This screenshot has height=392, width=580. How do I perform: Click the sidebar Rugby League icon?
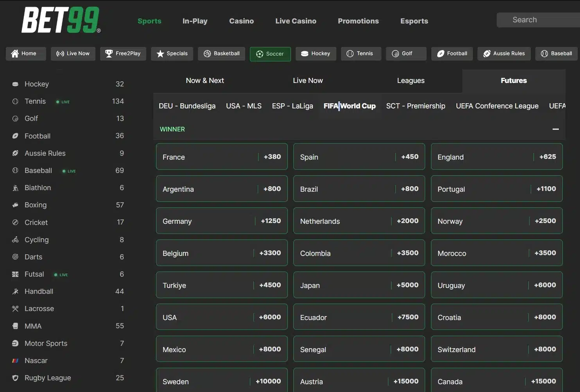15,378
